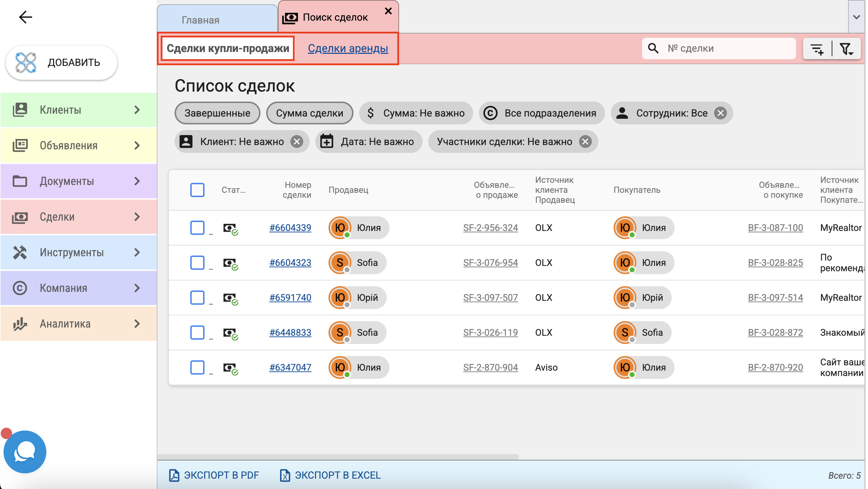Toggle the select-all header checkbox
The height and width of the screenshot is (489, 868).
pyautogui.click(x=197, y=190)
